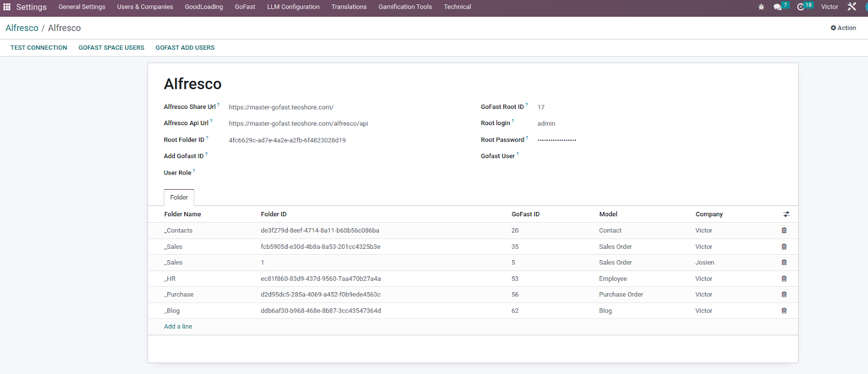Sort by the Folder ID column header

274,214
